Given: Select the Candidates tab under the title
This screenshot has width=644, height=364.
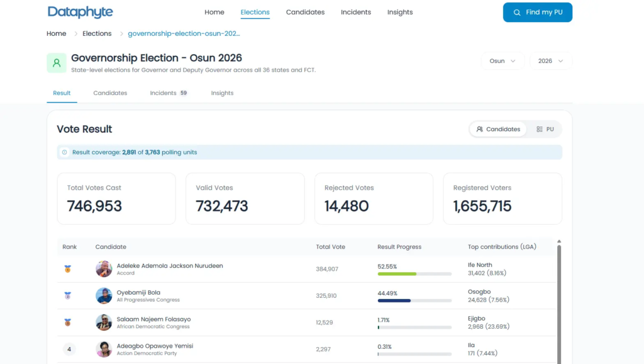Looking at the screenshot, I should [x=110, y=93].
